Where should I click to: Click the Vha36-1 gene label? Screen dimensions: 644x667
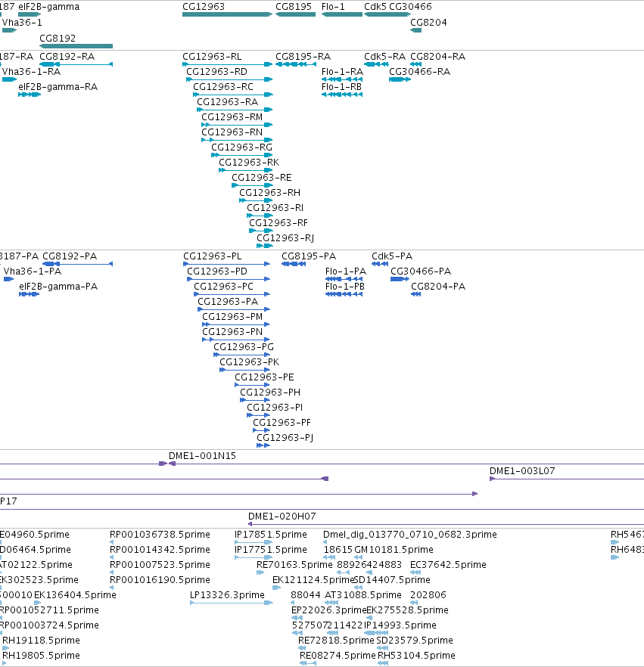[22, 23]
